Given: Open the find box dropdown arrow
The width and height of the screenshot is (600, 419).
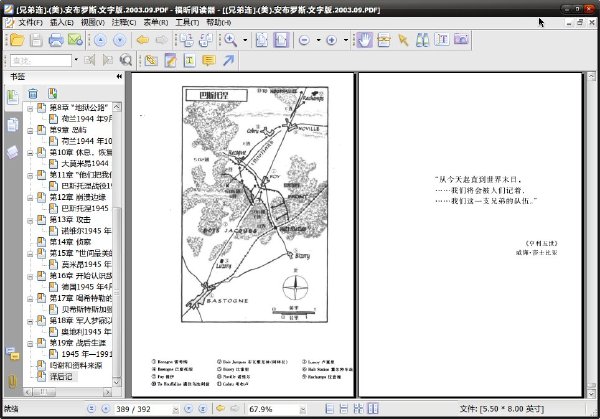Looking at the screenshot, I should click(x=76, y=60).
